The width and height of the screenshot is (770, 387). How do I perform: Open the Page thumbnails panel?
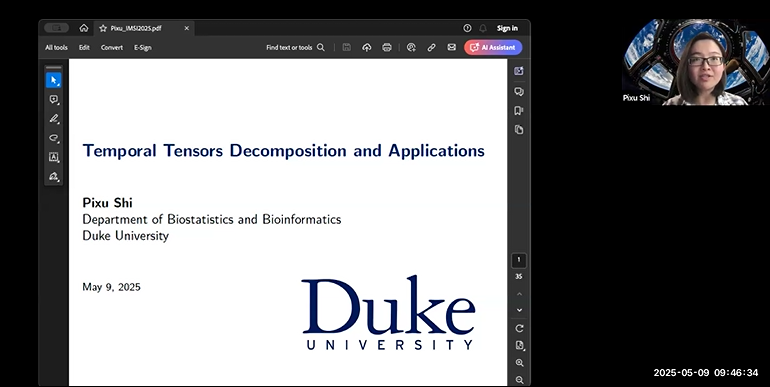[x=519, y=130]
